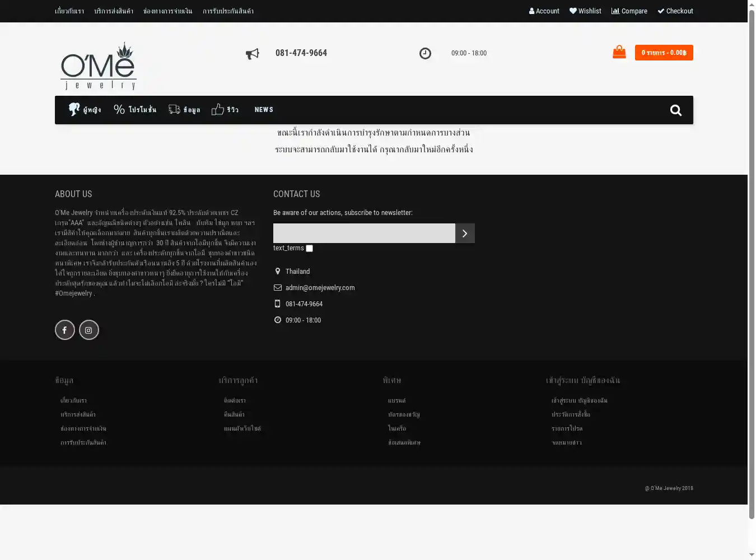This screenshot has width=756, height=560.
Task: Focus the newsletter email input field
Action: [364, 234]
